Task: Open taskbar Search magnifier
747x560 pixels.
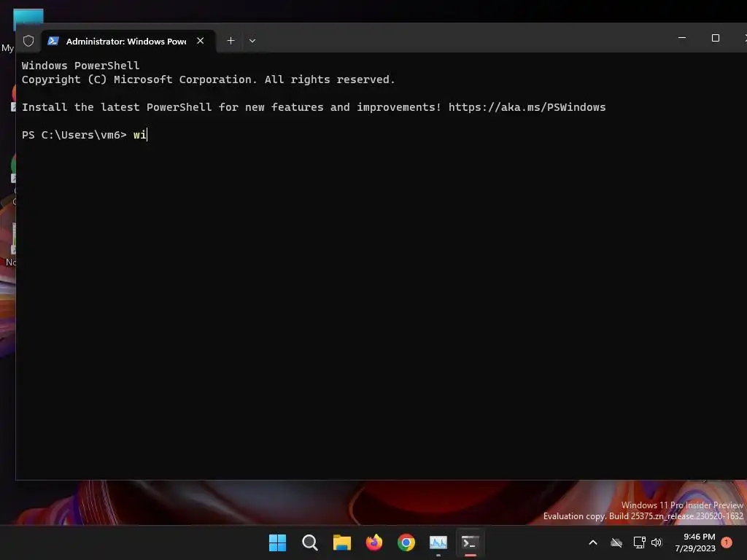Action: (309, 542)
